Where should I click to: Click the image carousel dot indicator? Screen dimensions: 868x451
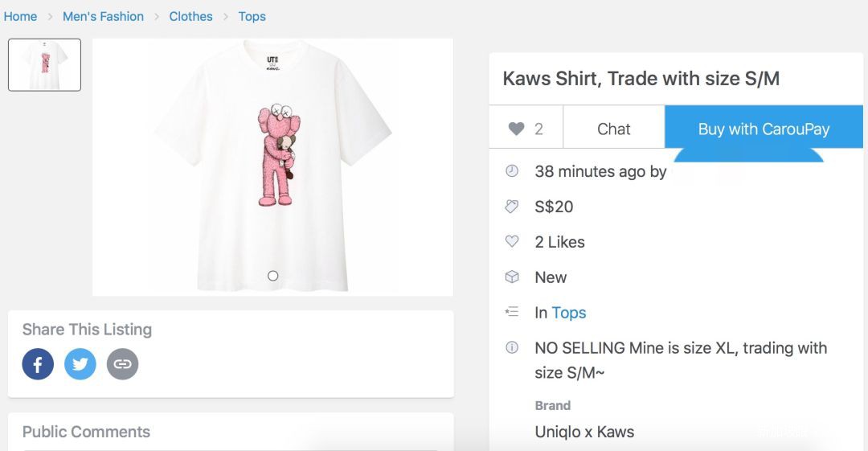click(x=272, y=276)
